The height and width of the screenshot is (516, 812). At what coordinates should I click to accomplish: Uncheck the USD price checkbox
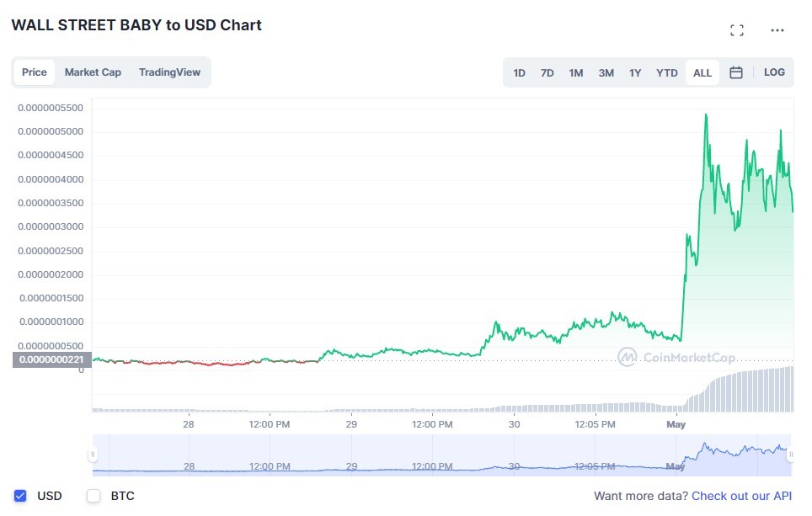click(20, 496)
